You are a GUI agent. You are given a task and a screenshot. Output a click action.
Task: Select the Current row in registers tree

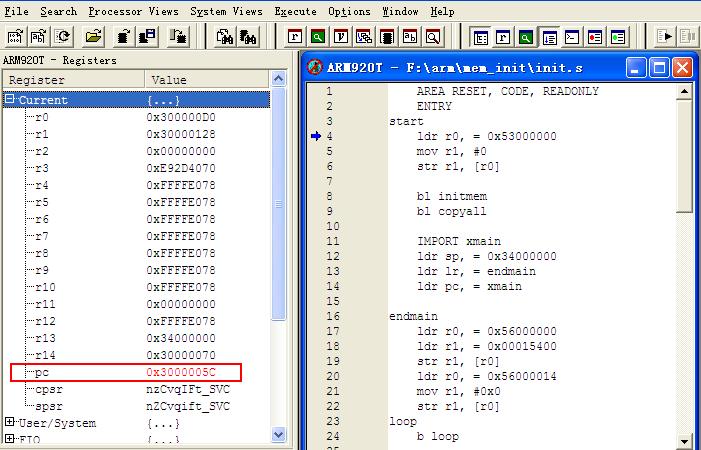pos(136,100)
